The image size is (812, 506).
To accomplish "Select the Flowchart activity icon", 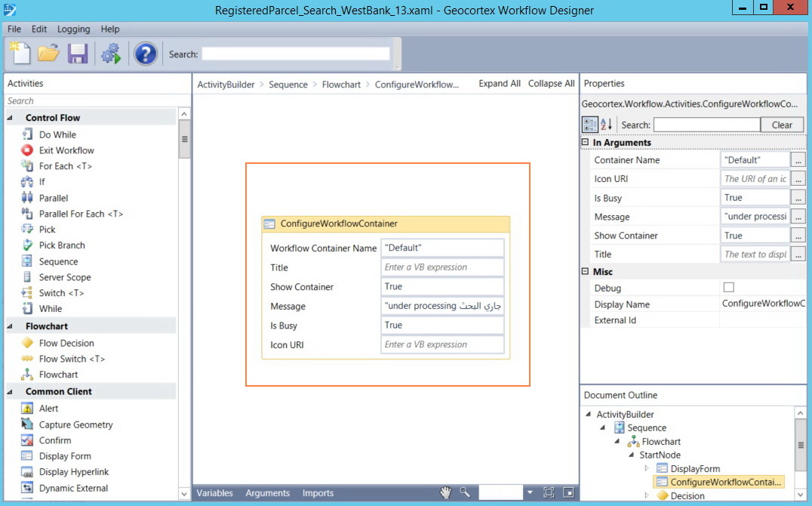I will click(27, 374).
